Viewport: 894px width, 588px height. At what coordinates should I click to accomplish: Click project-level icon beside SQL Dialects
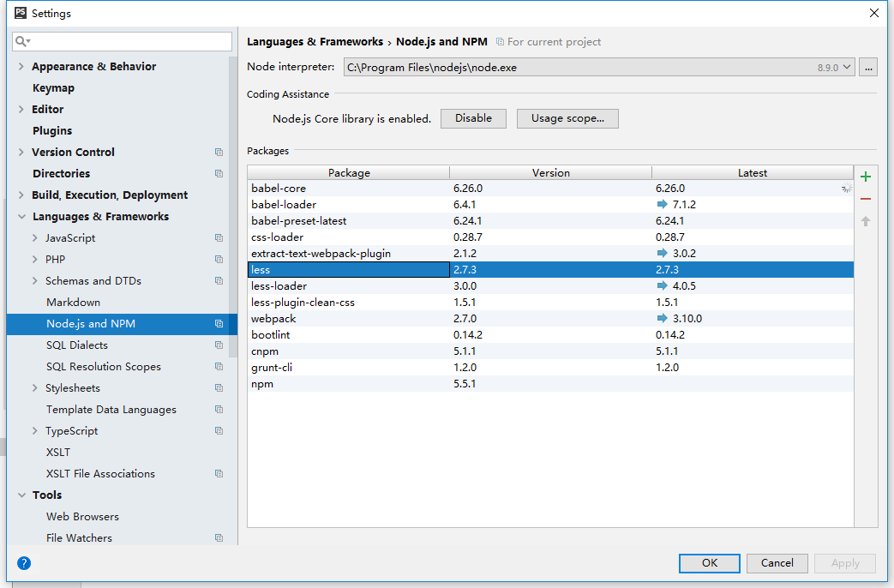pyautogui.click(x=219, y=345)
